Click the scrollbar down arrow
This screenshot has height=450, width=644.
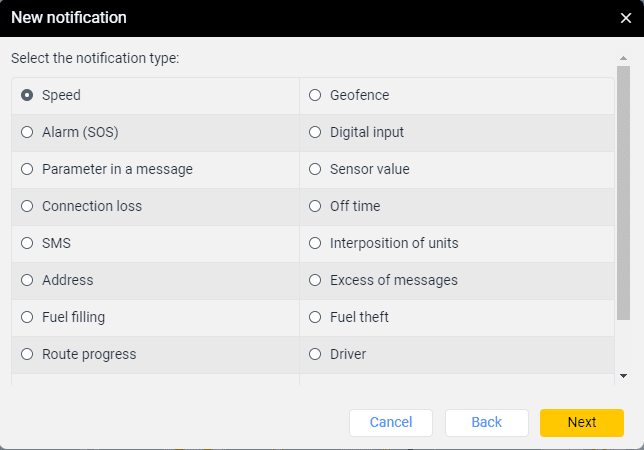click(x=624, y=376)
